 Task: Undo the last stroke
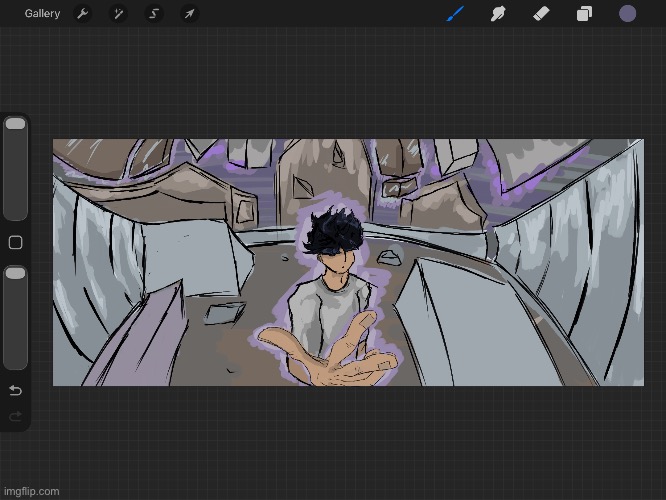click(15, 390)
